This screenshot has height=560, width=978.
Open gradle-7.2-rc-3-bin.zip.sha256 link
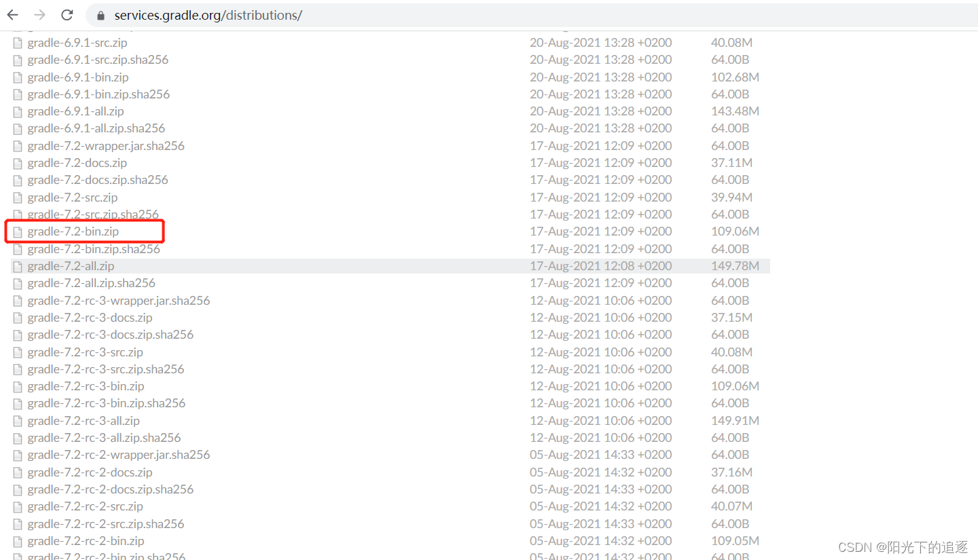pos(107,403)
